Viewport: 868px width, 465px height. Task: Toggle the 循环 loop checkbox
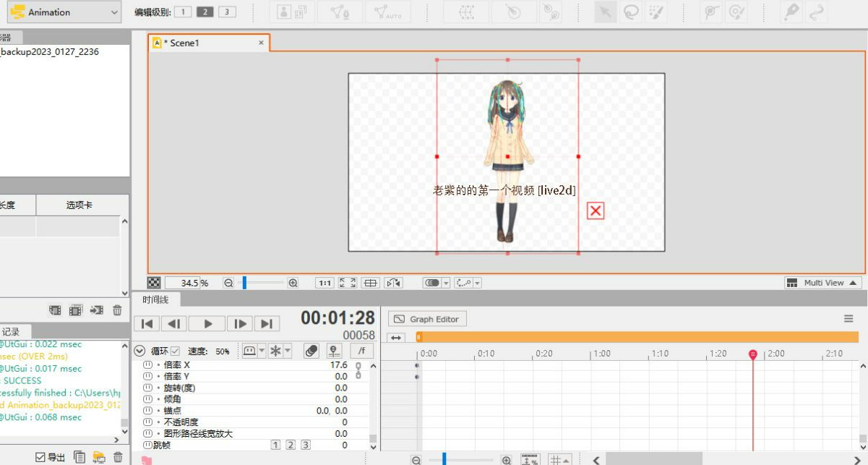[x=175, y=351]
